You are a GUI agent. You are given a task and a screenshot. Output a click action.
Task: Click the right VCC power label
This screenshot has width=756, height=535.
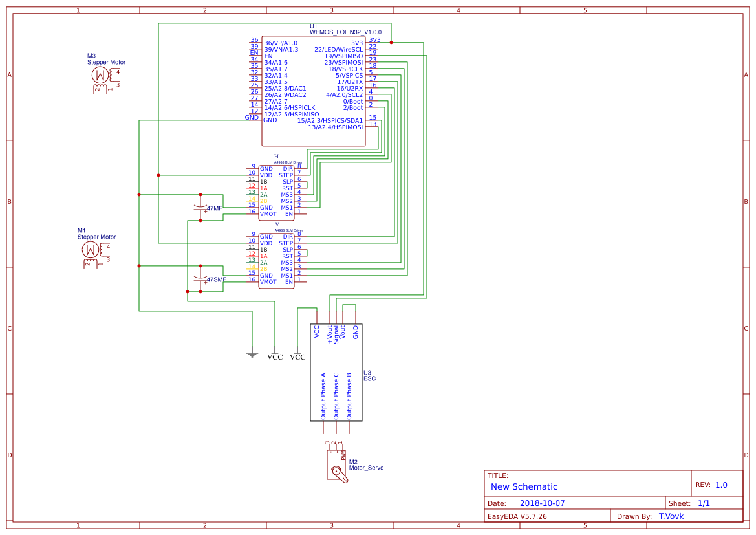[x=297, y=357]
